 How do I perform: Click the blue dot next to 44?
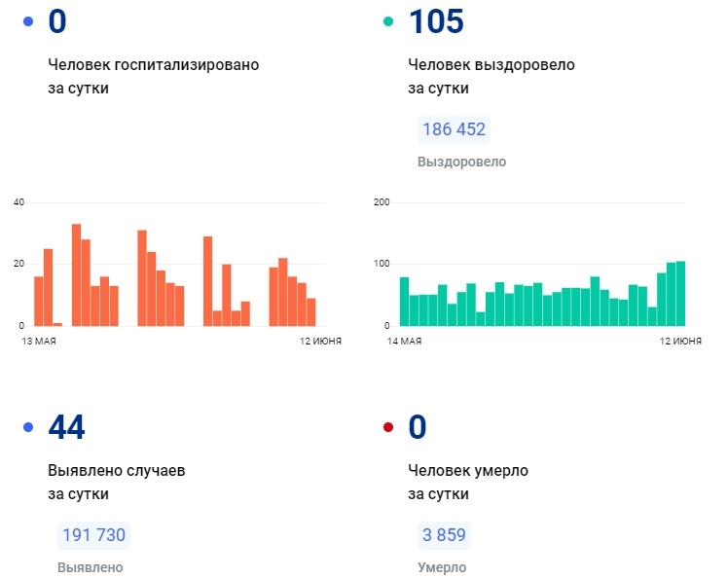click(28, 426)
